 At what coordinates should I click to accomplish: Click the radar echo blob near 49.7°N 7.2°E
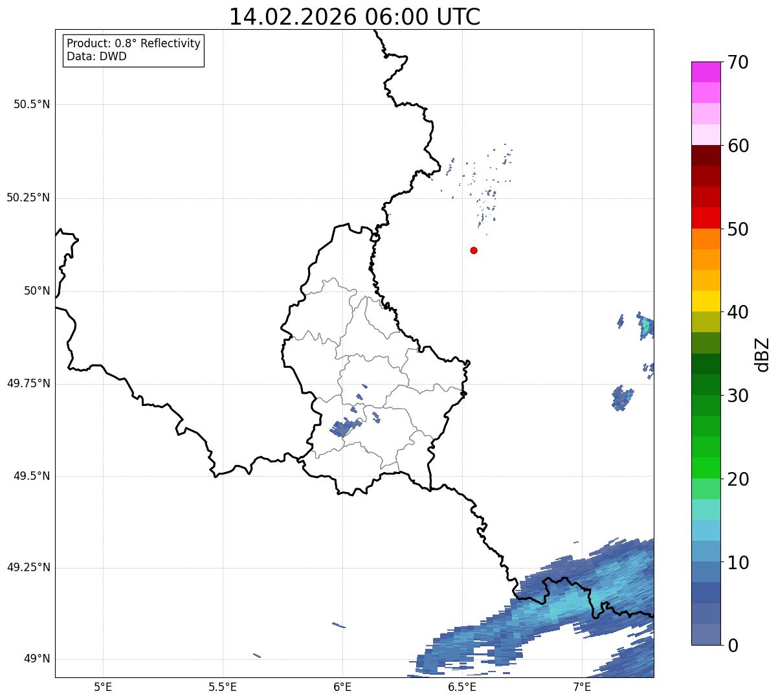622,397
